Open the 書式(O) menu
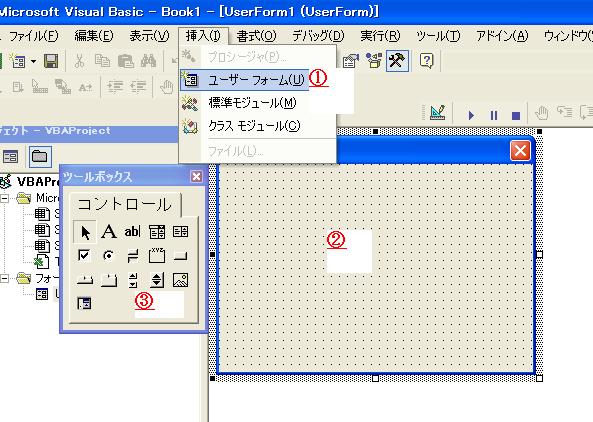Image resolution: width=593 pixels, height=422 pixels. pyautogui.click(x=256, y=36)
